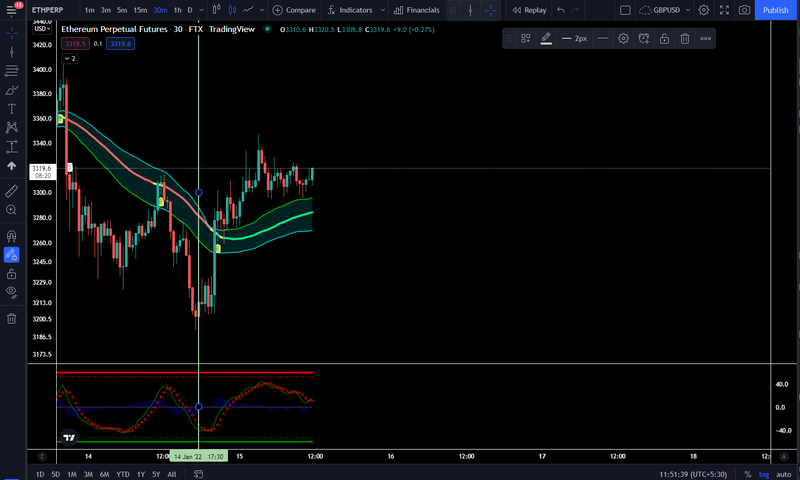This screenshot has height=480, width=800.
Task: Toggle log scale option
Action: click(764, 474)
